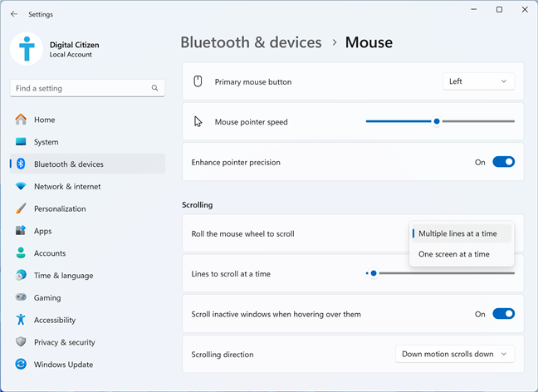Click the Network & internet Wi-Fi icon
The image size is (538, 392).
coord(21,186)
